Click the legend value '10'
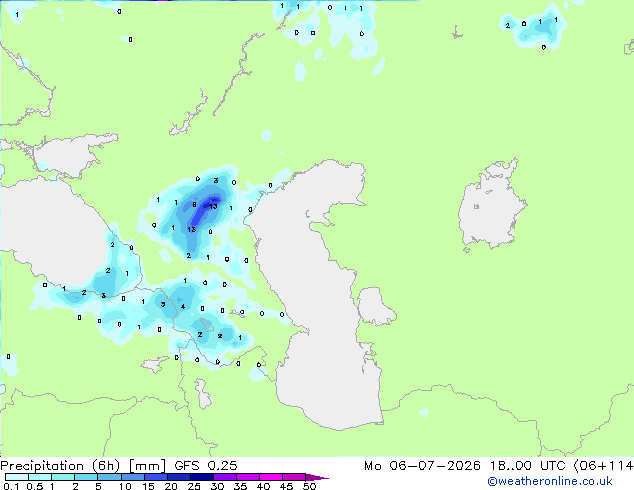Viewport: 634px width, 490px height. pyautogui.click(x=125, y=486)
